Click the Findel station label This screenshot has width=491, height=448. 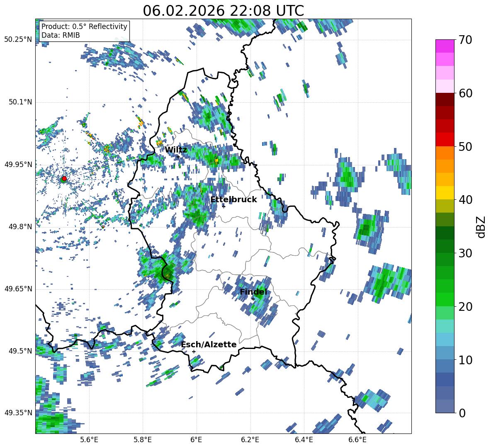(x=253, y=292)
